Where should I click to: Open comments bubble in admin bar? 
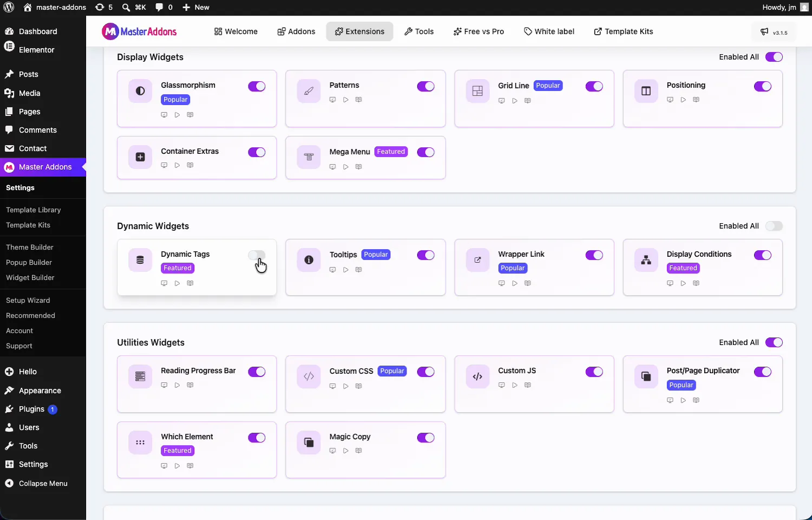[163, 7]
